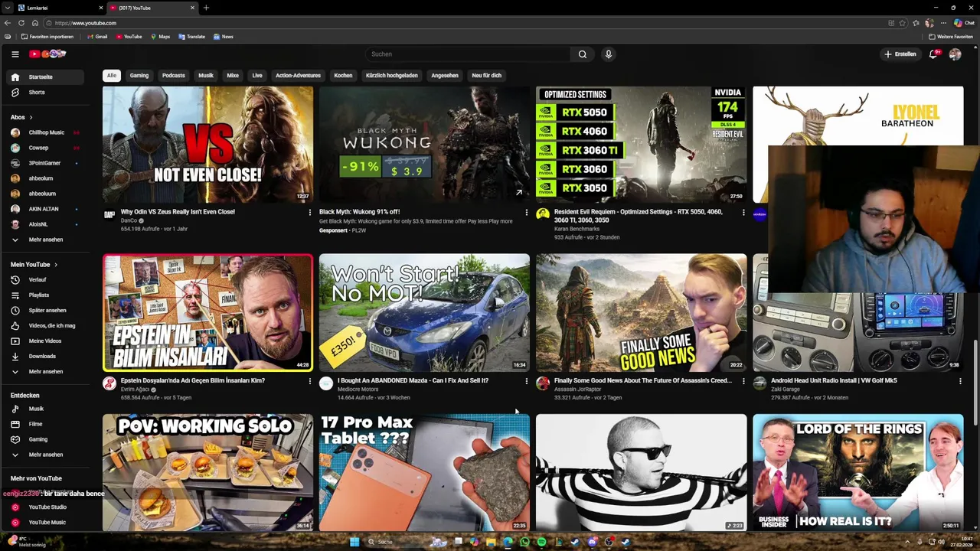Expand Mehr ansehen under subscriptions
This screenshot has height=551, width=980.
tap(45, 240)
